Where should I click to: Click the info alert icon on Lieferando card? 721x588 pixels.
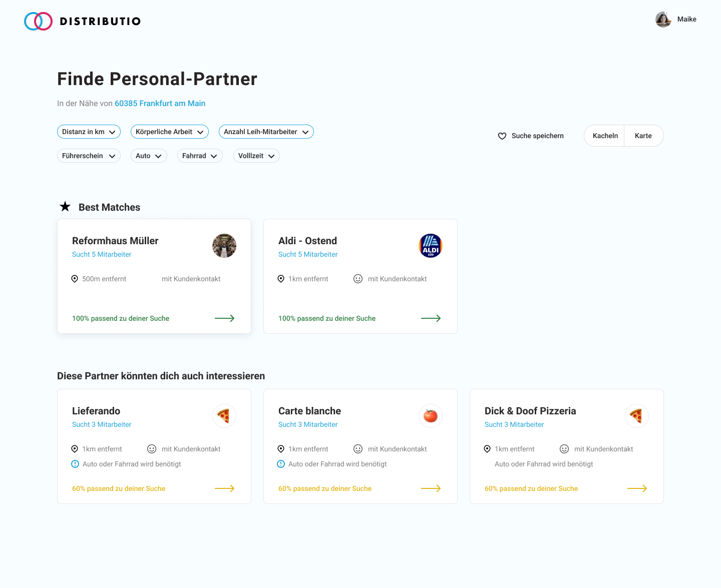pos(75,464)
